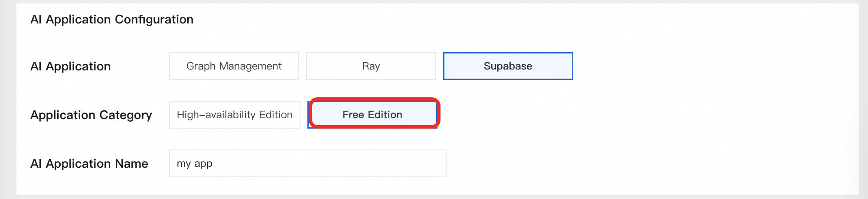The image size is (868, 199).
Task: Click the AI Application Configuration heading
Action: point(112,20)
